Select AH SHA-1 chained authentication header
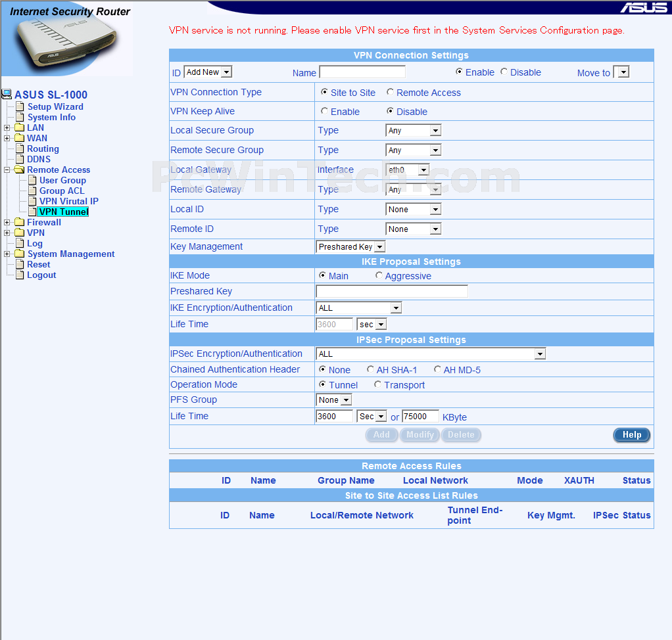Screen dimensions: 672x640 (370, 369)
